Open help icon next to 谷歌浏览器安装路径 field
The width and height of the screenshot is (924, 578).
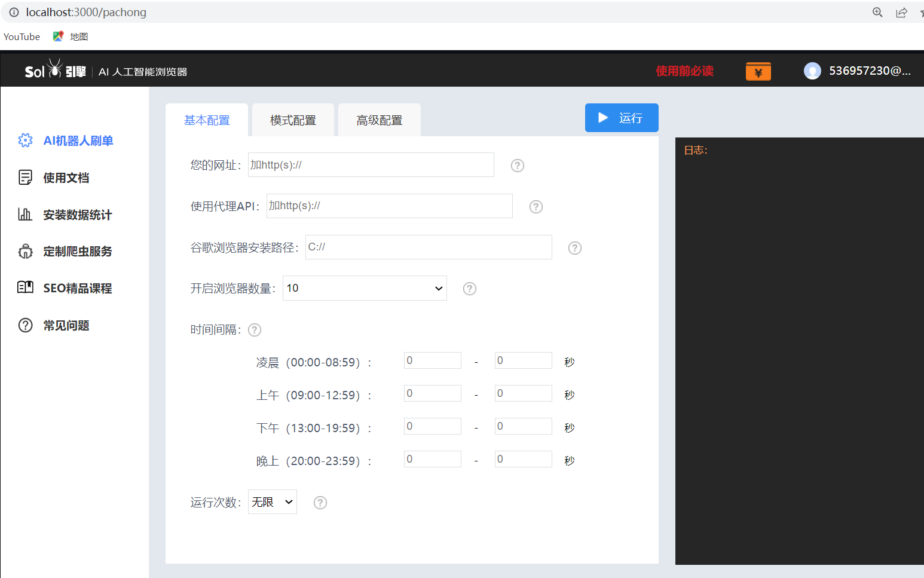tap(575, 248)
